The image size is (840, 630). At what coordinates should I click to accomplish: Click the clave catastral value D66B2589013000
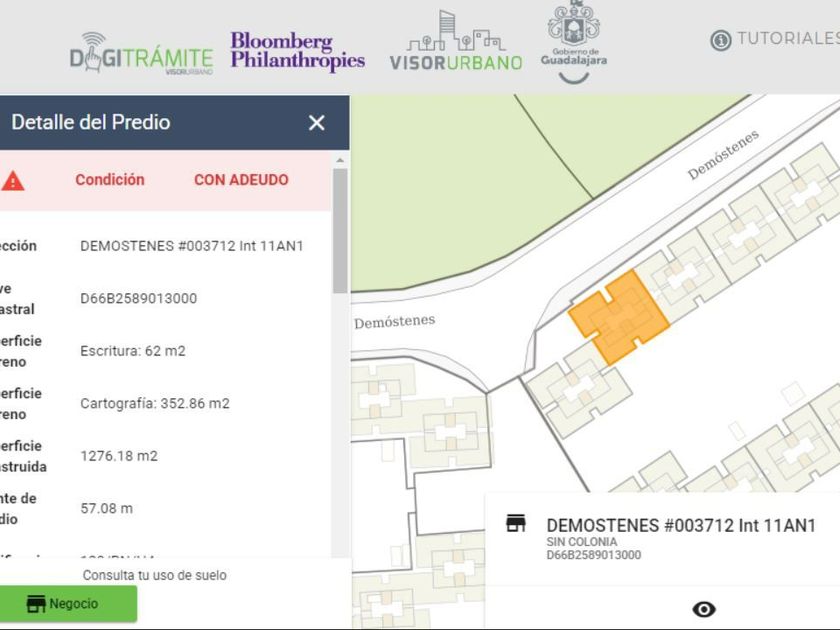pyautogui.click(x=138, y=298)
